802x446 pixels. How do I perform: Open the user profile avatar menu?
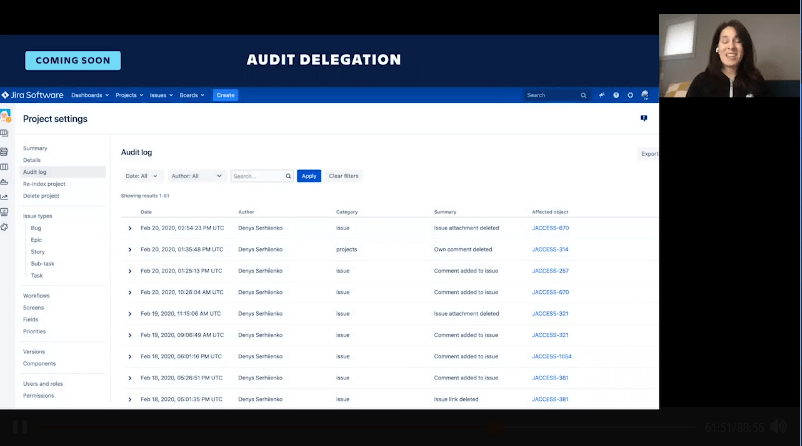coord(645,95)
